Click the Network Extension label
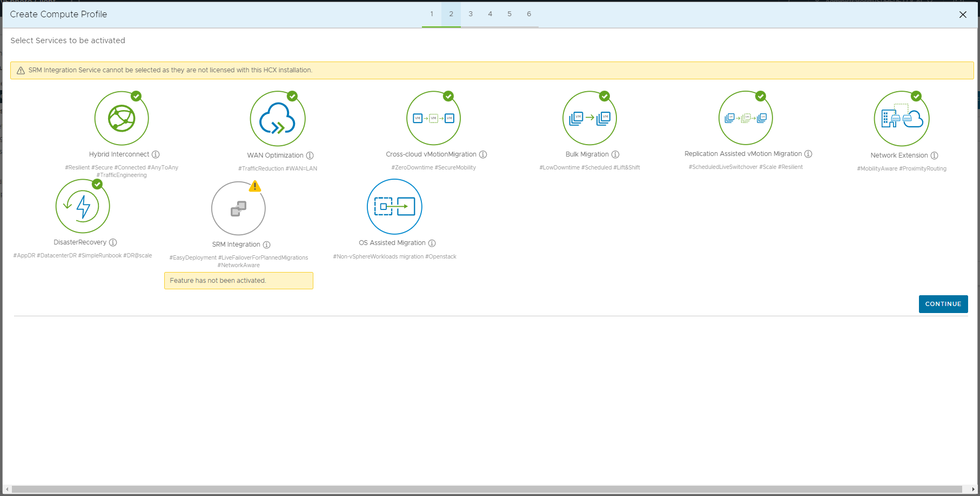The width and height of the screenshot is (980, 496). 899,155
